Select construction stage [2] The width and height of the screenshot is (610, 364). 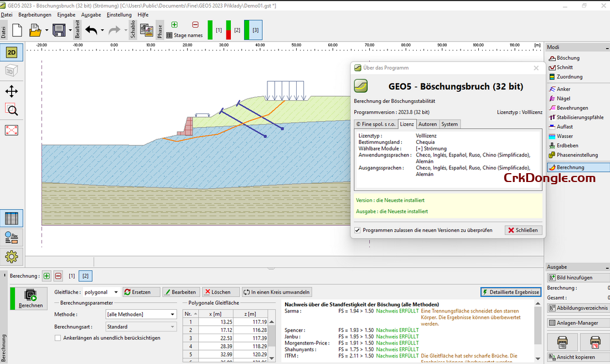click(236, 30)
